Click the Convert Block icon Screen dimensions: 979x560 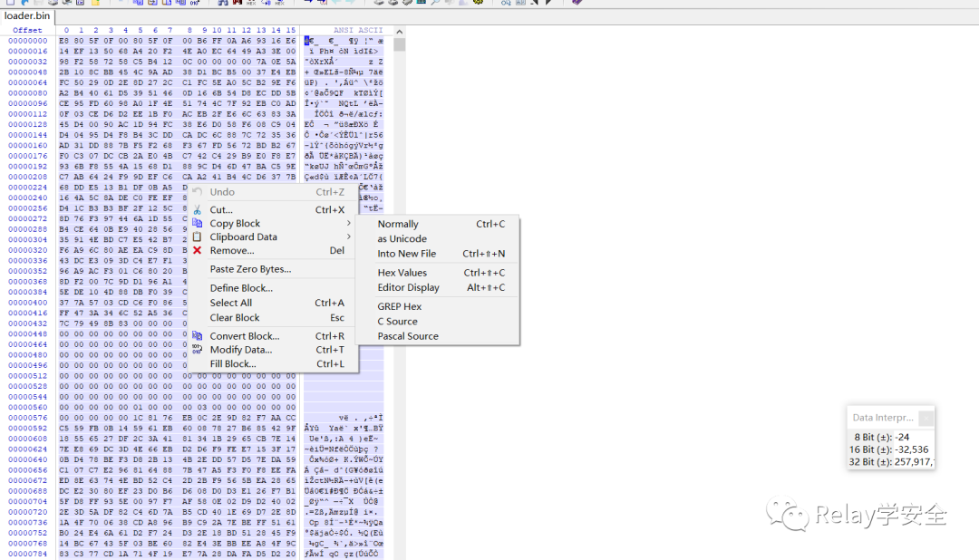click(x=197, y=336)
